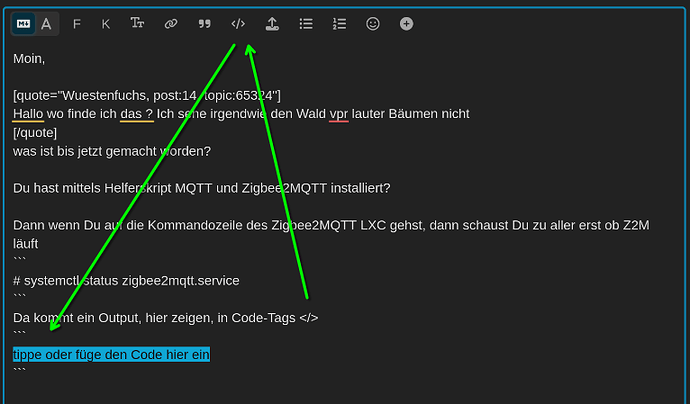Click the opening quote tag for Wuestenfuchs
This screenshot has width=690, height=404.
[x=147, y=96]
